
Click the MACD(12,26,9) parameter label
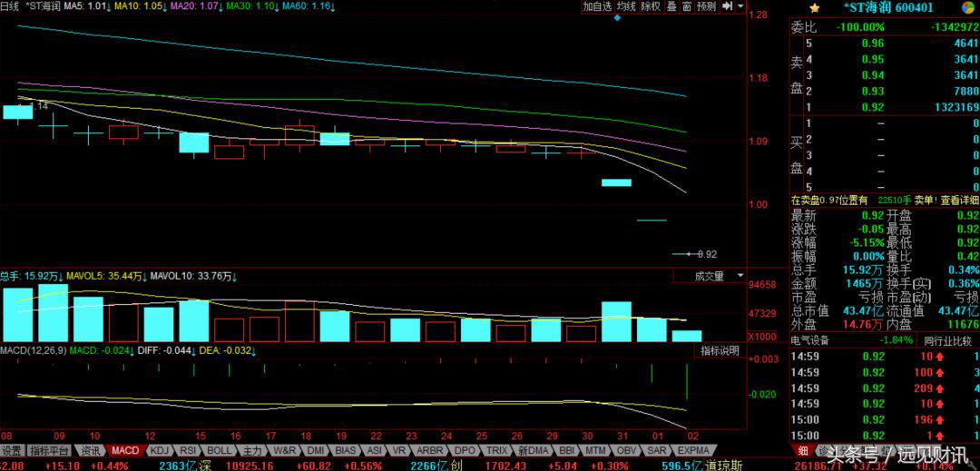[34, 351]
